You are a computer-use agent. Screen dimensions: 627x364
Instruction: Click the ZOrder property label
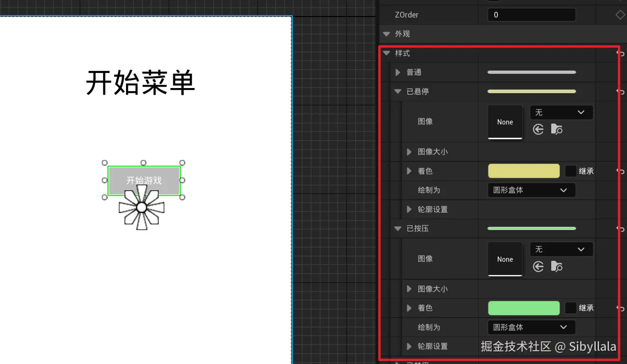pyautogui.click(x=407, y=15)
